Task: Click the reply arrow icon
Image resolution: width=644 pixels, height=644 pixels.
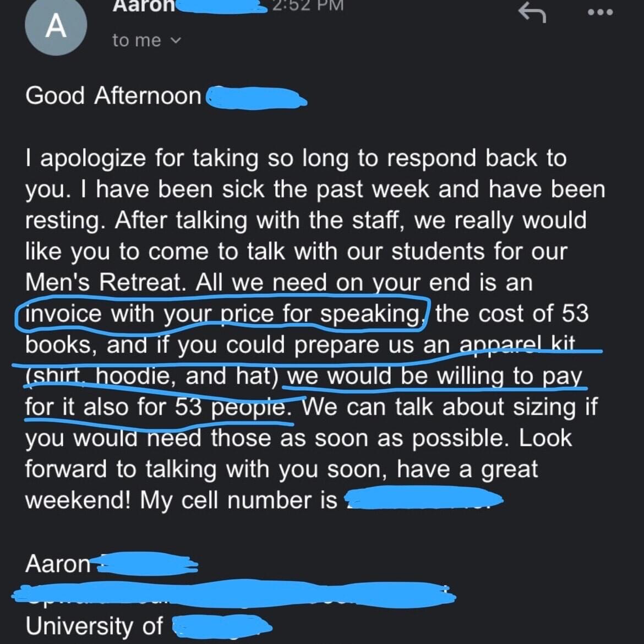Action: click(x=532, y=13)
